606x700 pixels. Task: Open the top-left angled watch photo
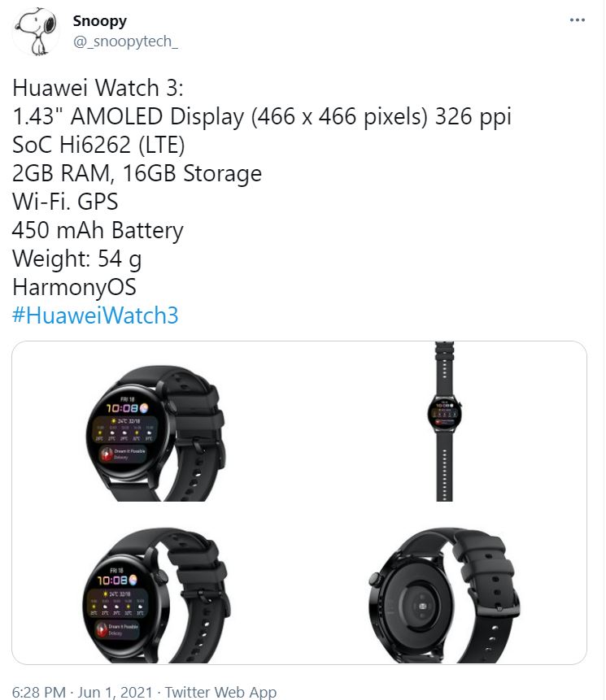(155, 421)
